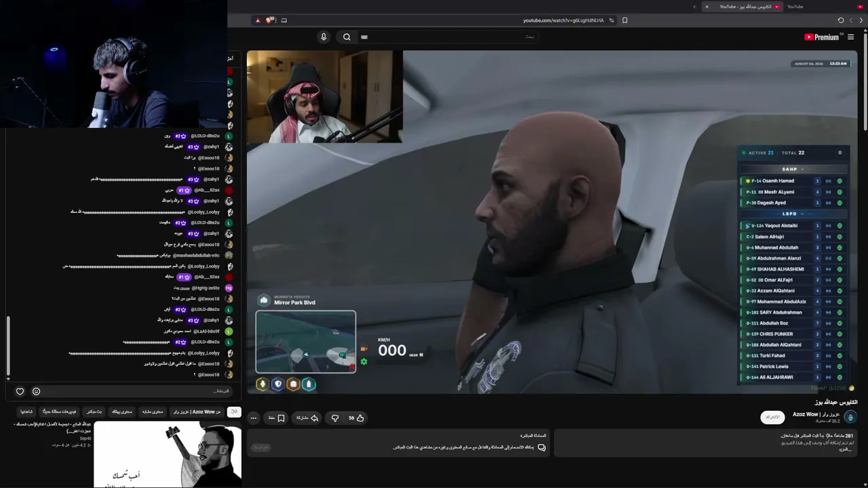Click Patrick Lewis in unit list
The height and width of the screenshot is (488, 868).
[x=774, y=367]
